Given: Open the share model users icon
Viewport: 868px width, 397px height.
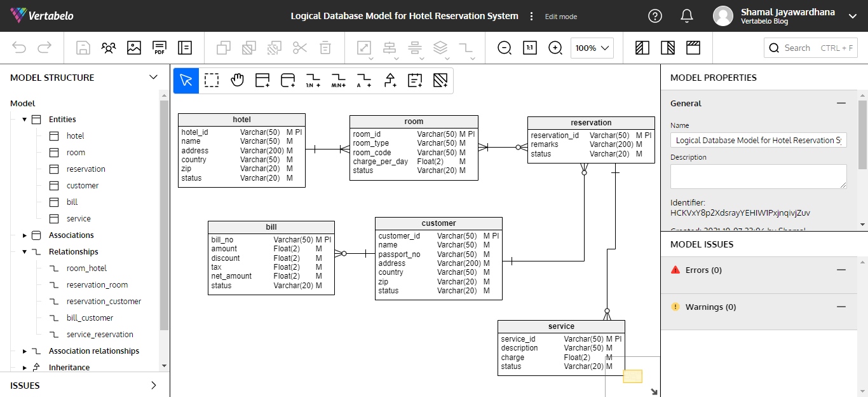Looking at the screenshot, I should [109, 48].
